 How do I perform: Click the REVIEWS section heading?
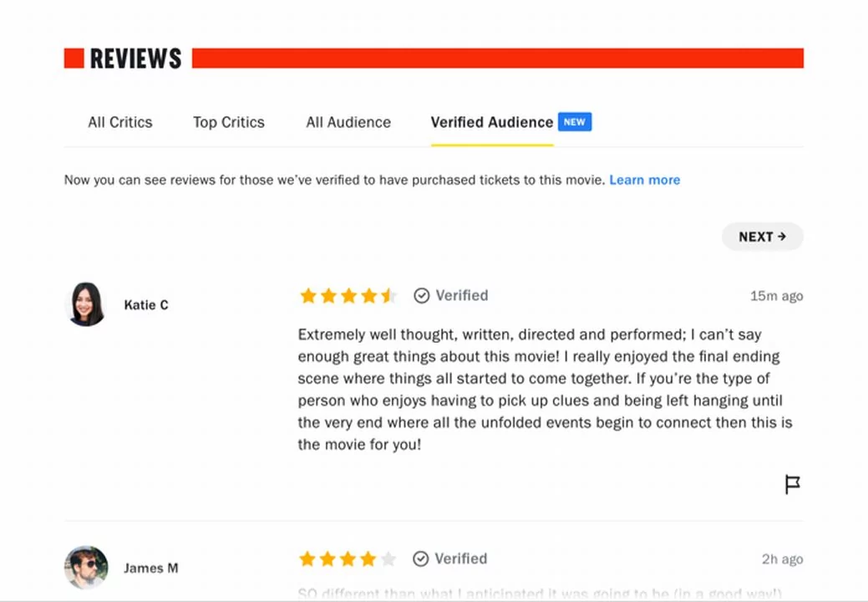pyautogui.click(x=135, y=59)
